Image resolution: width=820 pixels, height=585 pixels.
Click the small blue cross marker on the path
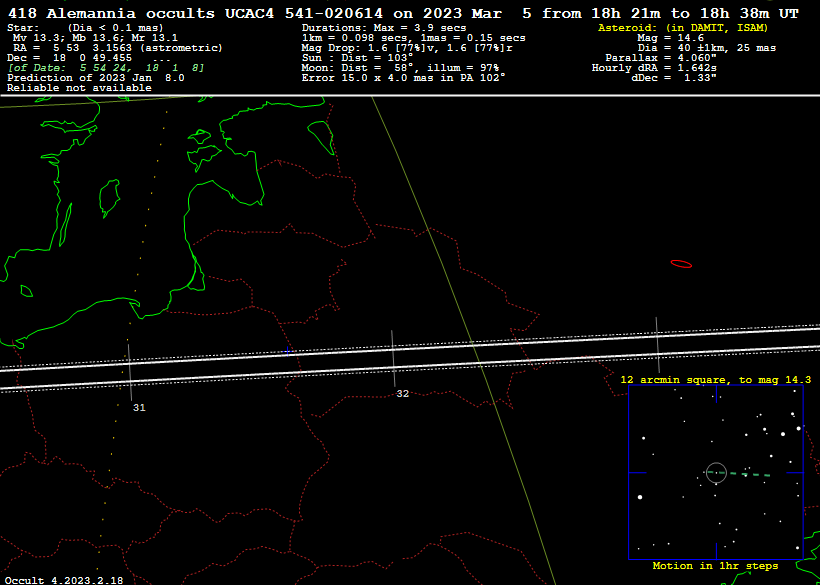pos(287,351)
